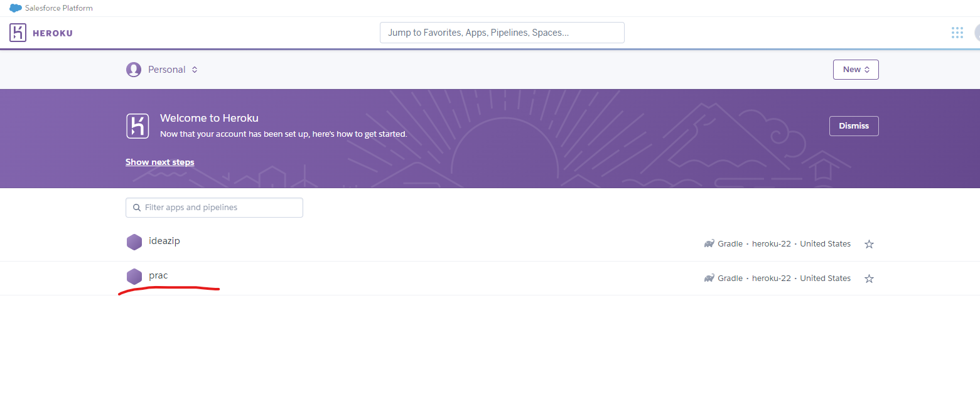Open the prac app
The width and height of the screenshot is (980, 414).
(x=158, y=275)
